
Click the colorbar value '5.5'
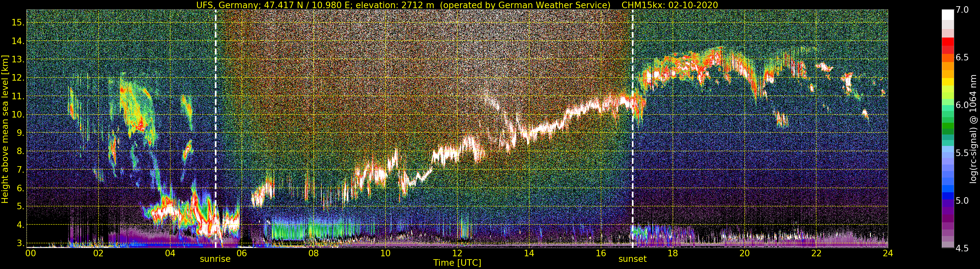click(962, 153)
